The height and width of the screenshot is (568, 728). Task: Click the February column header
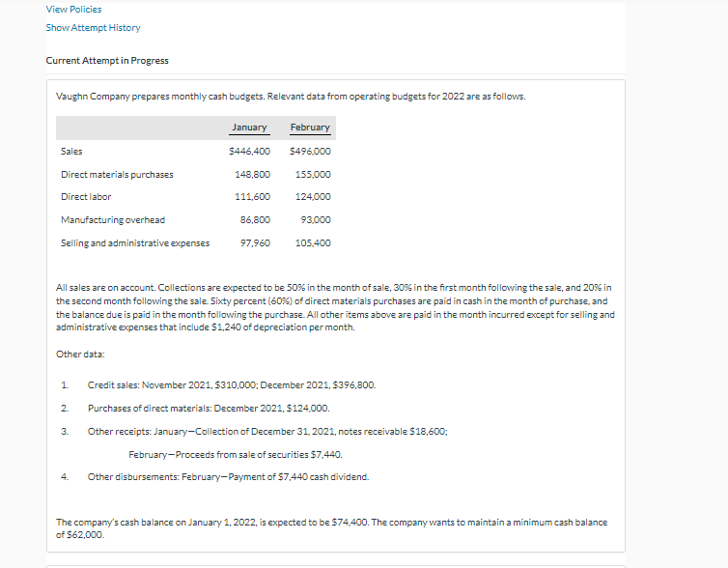(x=310, y=128)
